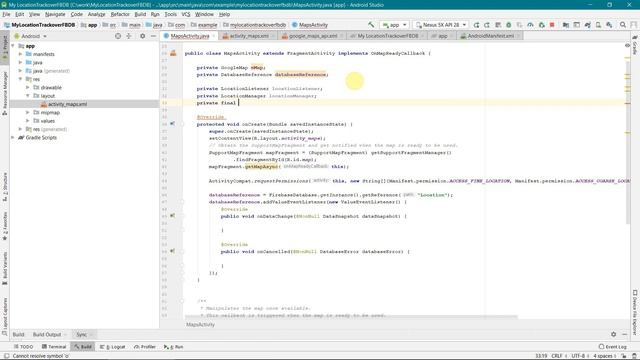
Task: Click the green Debug app bug icon
Action: (x=509, y=25)
